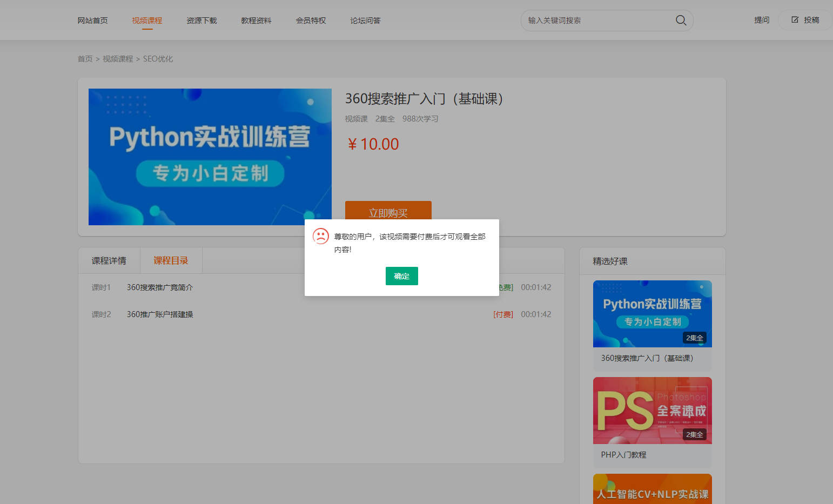Image resolution: width=833 pixels, height=504 pixels.
Task: Open 教程资料 menu item
Action: click(256, 21)
